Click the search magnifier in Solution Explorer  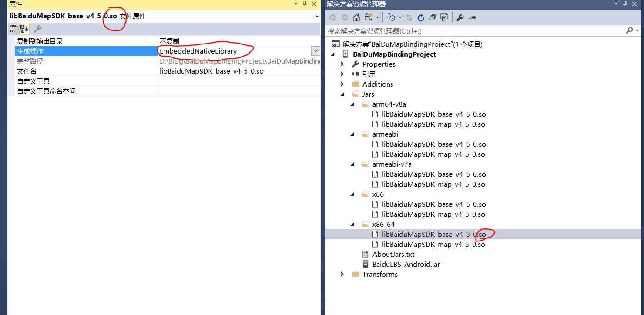(x=629, y=31)
